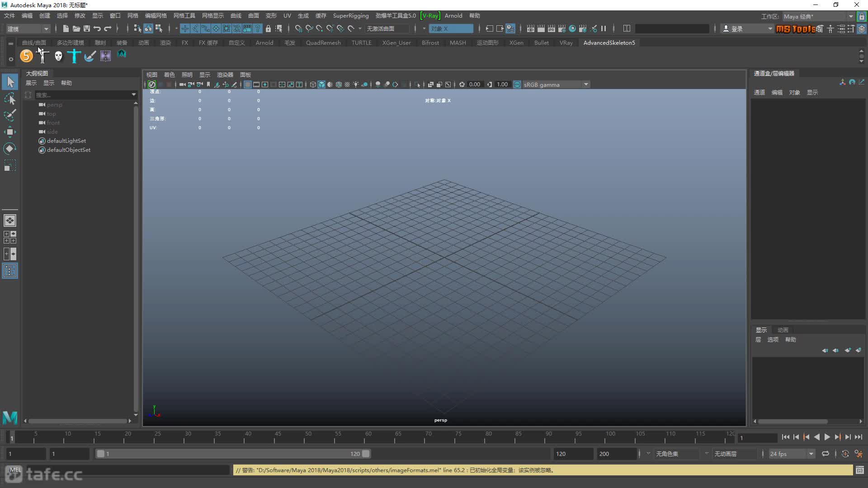This screenshot has height=488, width=868.
Task: Click the cyan T-pose figure shelf icon
Action: pyautogui.click(x=74, y=56)
